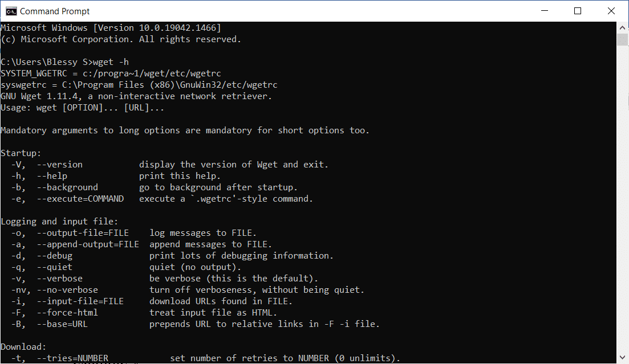The width and height of the screenshot is (629, 364).
Task: Click the '--output-file=FILE' option text
Action: 83,233
